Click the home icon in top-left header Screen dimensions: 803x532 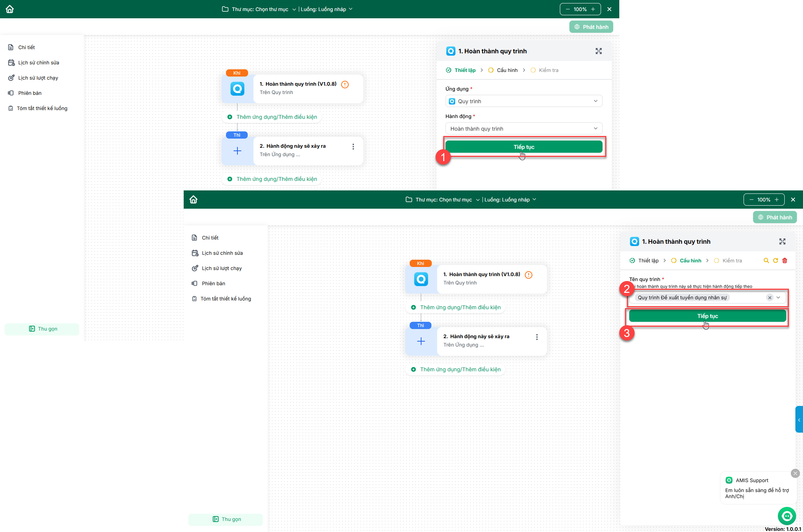10,9
